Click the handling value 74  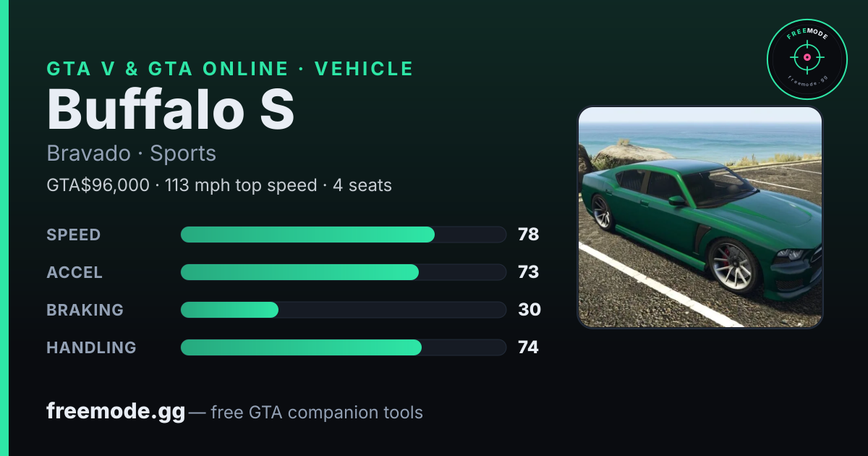[x=529, y=347]
